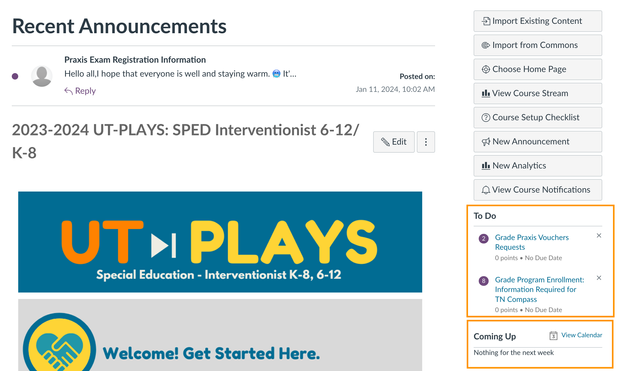
Task: Reply to Praxis Exam announcement
Action: (x=80, y=91)
